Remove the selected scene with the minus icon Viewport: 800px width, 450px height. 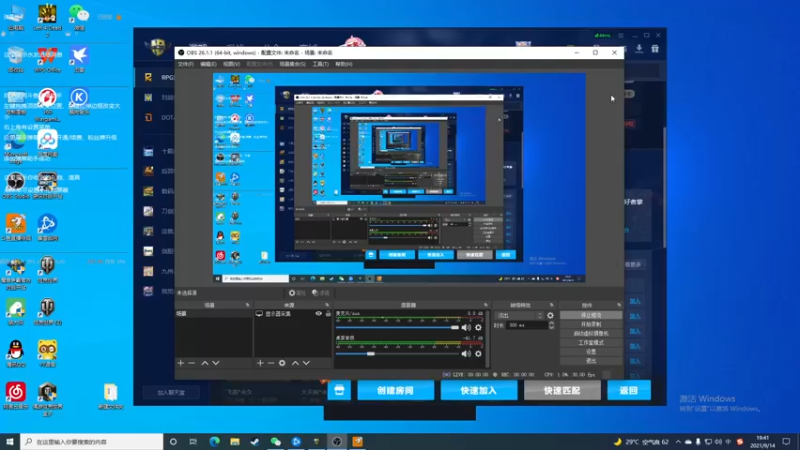(x=192, y=363)
